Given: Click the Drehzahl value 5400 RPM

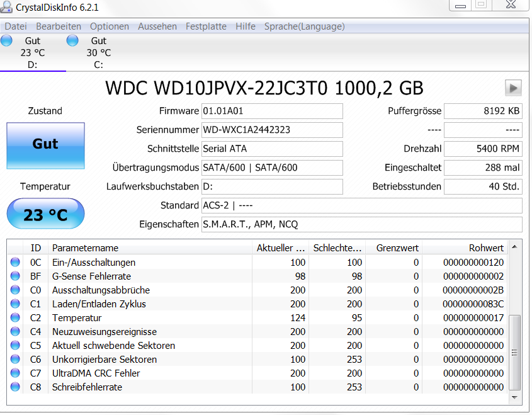Looking at the screenshot, I should click(x=483, y=149).
